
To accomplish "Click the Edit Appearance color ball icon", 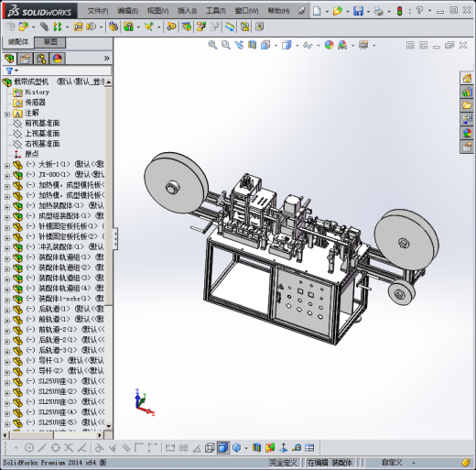I will (329, 45).
